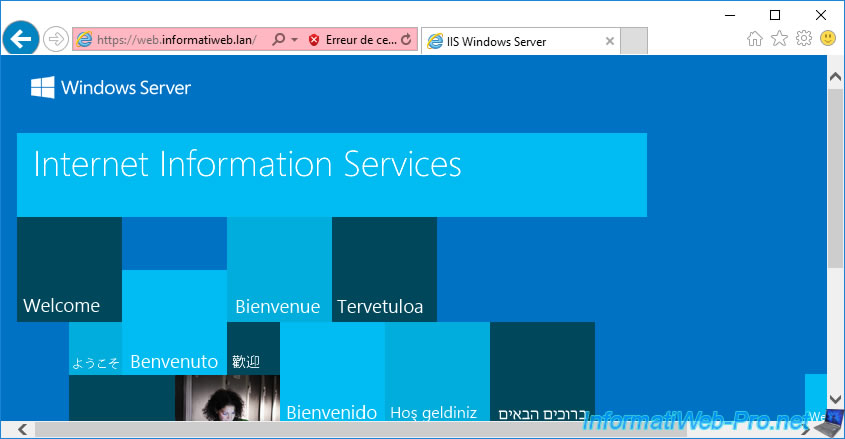This screenshot has height=439, width=845.
Task: Go back using the blue Back arrow
Action: [x=20, y=39]
